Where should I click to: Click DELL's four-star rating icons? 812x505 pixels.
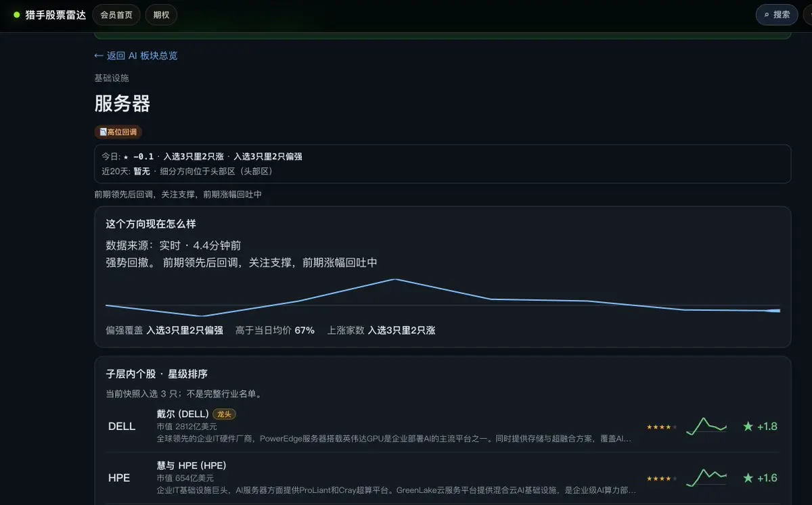tap(661, 427)
